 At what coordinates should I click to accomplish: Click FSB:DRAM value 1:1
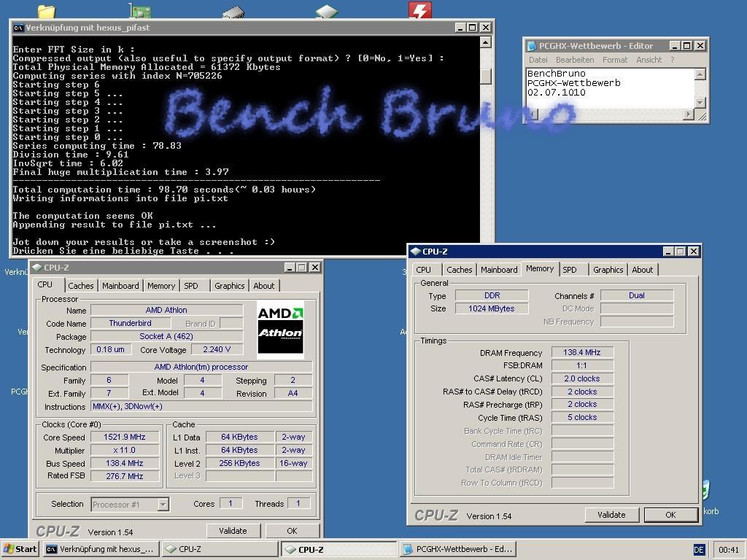click(582, 366)
